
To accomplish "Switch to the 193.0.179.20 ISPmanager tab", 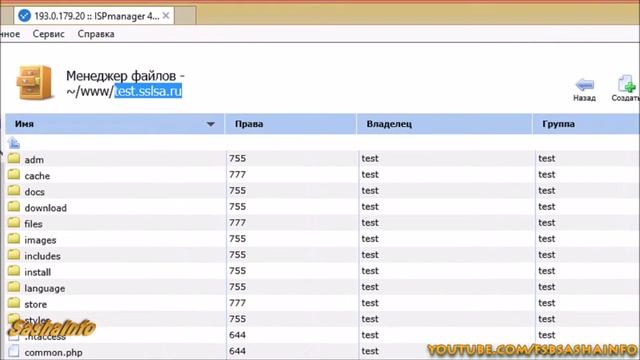I will pos(94,16).
